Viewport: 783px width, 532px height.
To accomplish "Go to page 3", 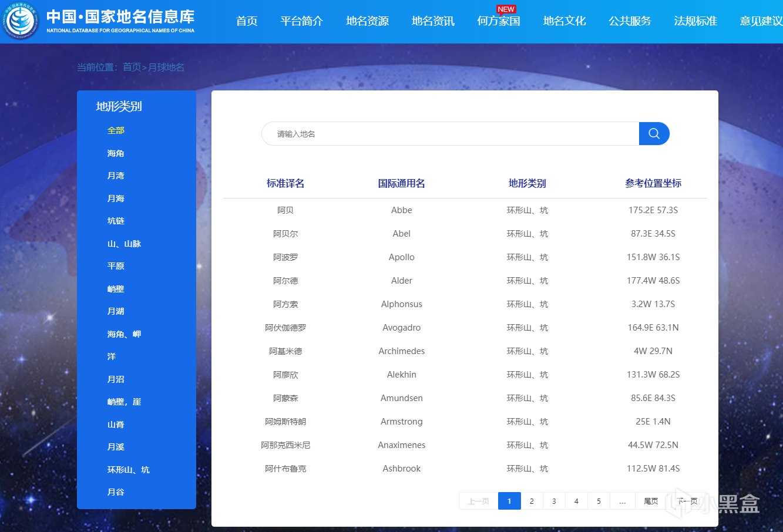I will pos(554,501).
